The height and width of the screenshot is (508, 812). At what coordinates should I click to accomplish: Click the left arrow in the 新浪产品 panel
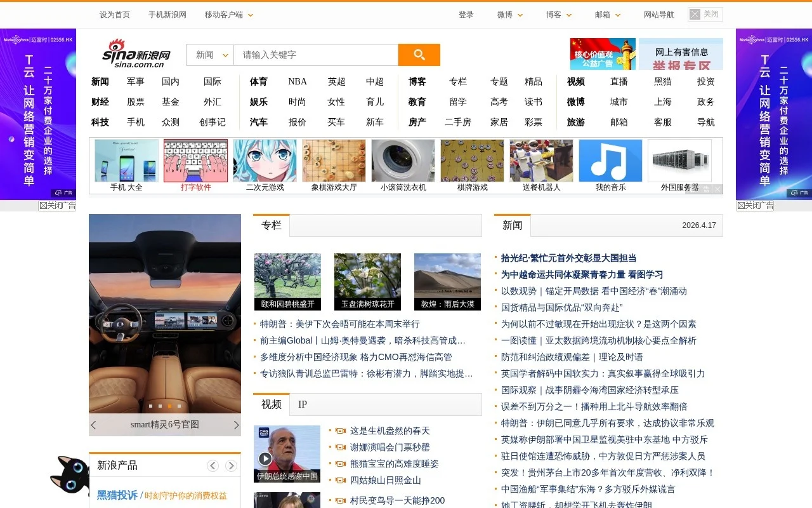coord(213,465)
